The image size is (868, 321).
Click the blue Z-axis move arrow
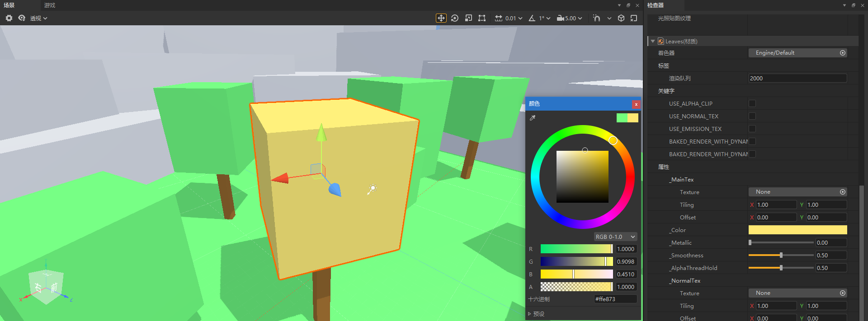(x=335, y=189)
